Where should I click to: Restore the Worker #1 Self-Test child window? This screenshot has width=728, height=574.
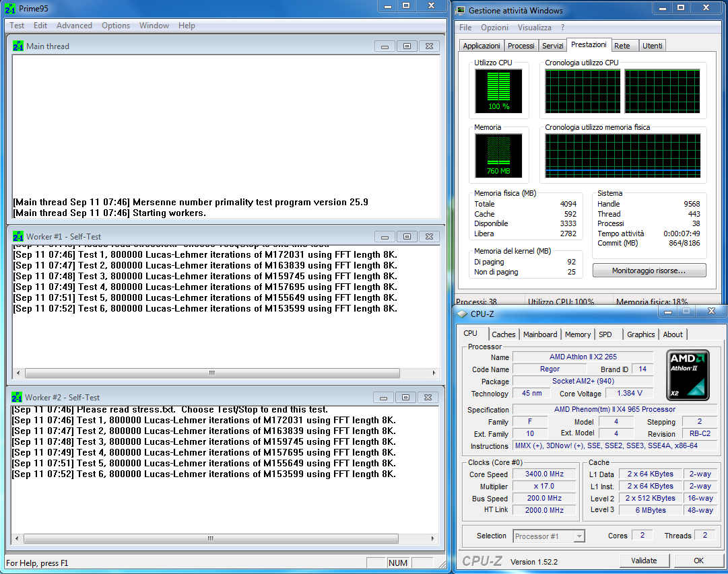pyautogui.click(x=407, y=237)
